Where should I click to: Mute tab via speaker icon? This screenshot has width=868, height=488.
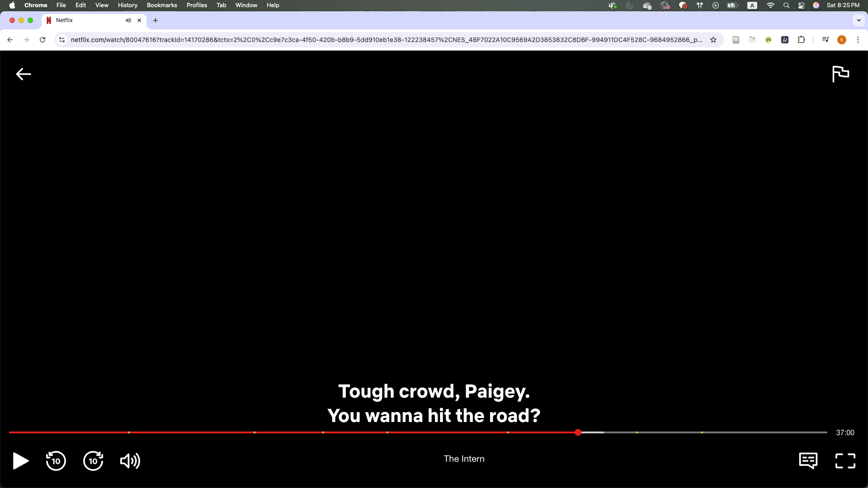click(128, 20)
